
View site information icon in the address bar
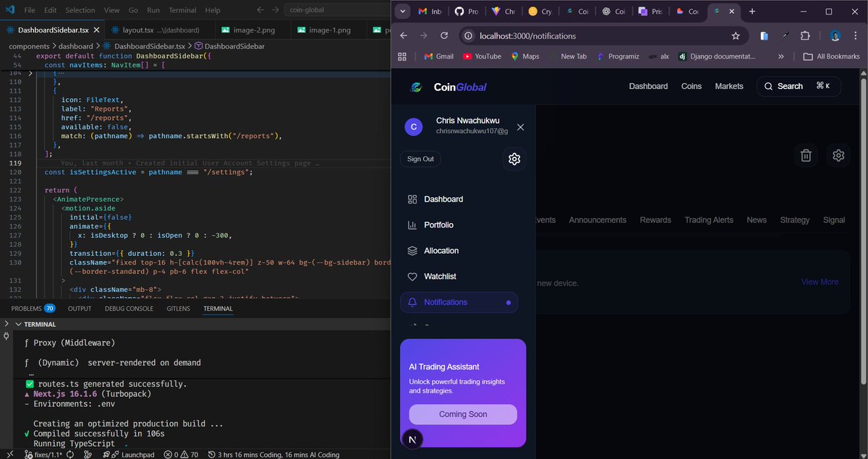467,35
